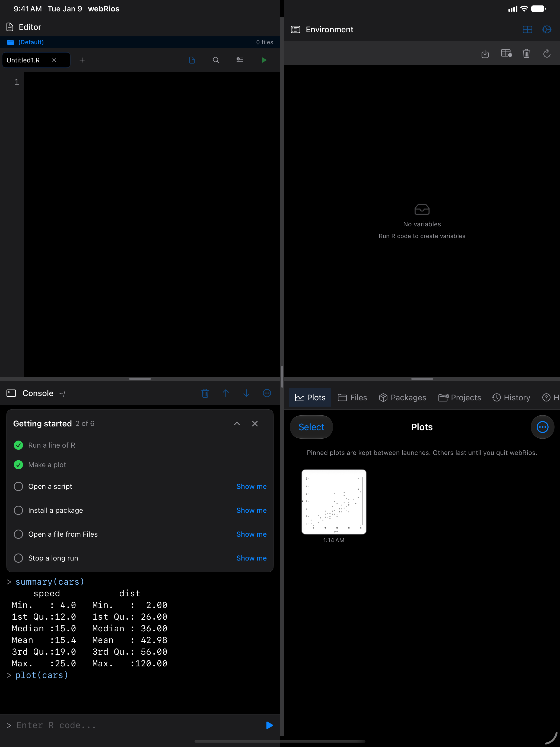Click the console down arrow icon
Screen dimensions: 560x747
[x=246, y=393]
